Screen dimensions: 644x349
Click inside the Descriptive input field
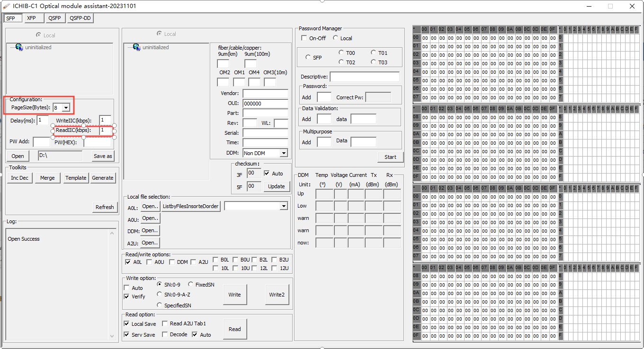pyautogui.click(x=364, y=76)
